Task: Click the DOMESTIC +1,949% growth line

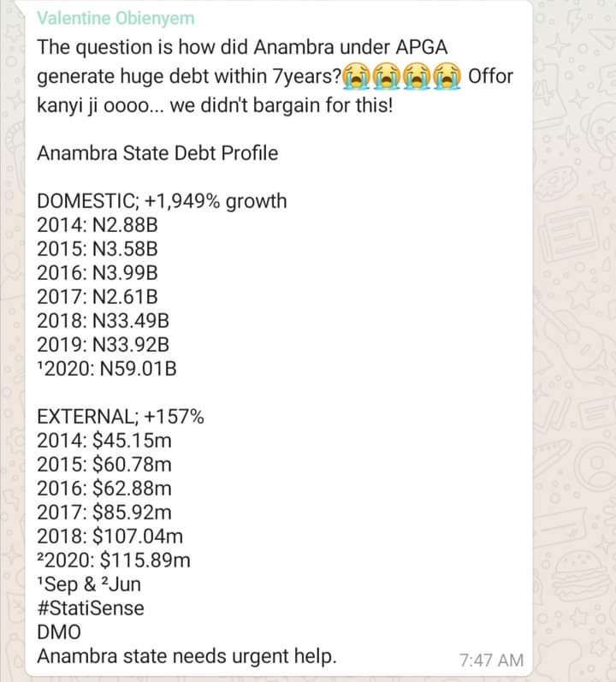Action: (x=163, y=202)
